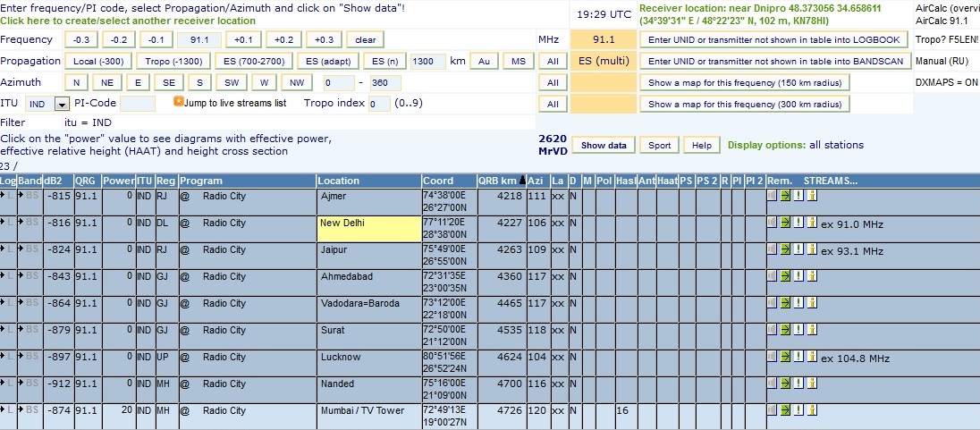Click link to select another receiver location
Screen dimensions: 980x430
(128, 21)
